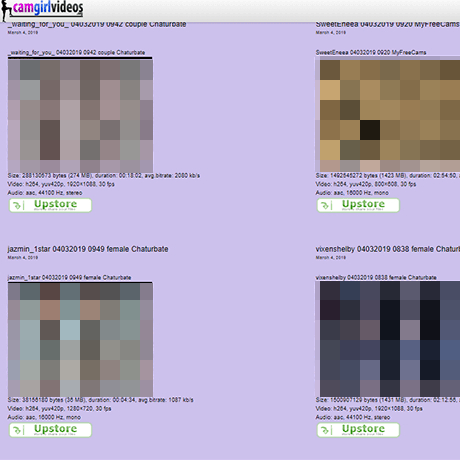The height and width of the screenshot is (460, 460).
Task: Click the March 4, 2019 date under jazmin_1star title
Action: (23, 257)
